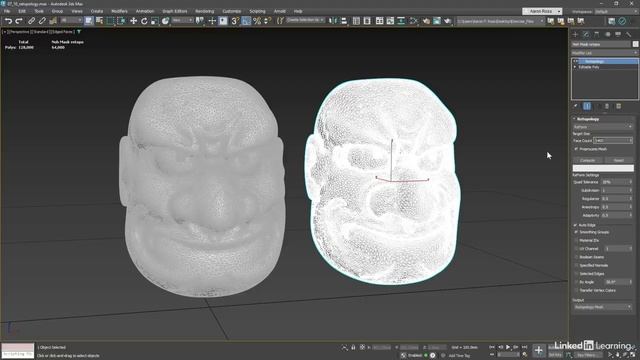This screenshot has width=640, height=360.
Task: Open the Scene Explorer toggle icon
Action: pyautogui.click(x=356, y=21)
